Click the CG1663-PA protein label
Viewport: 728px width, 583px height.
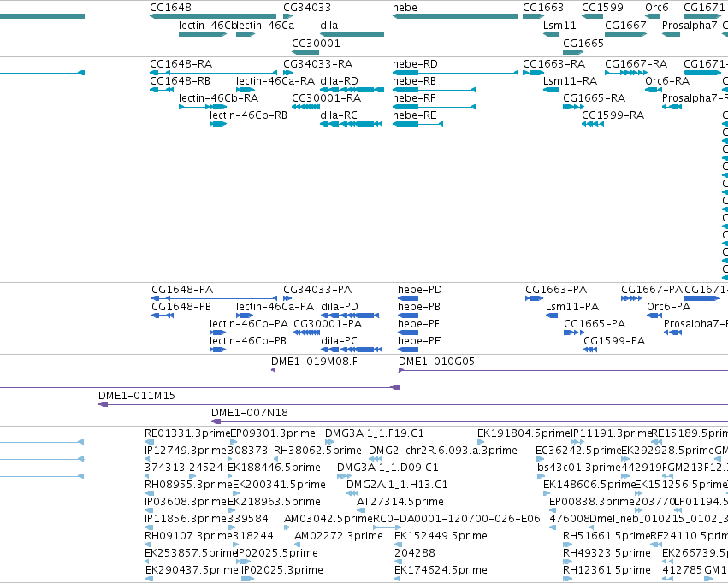(556, 290)
